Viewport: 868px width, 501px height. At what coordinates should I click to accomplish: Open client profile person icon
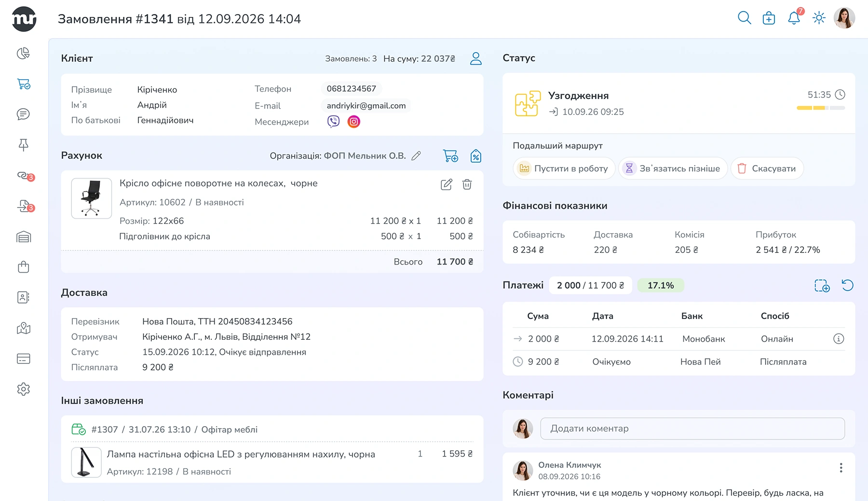(476, 58)
